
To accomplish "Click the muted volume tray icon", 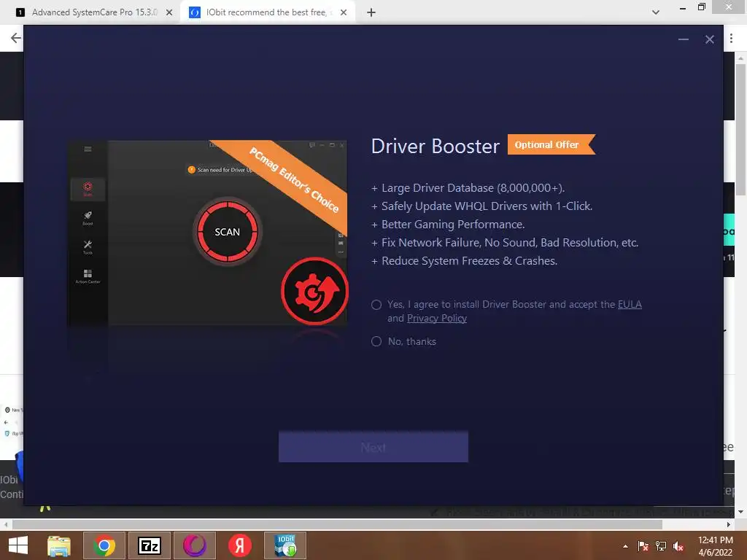I will [x=678, y=546].
